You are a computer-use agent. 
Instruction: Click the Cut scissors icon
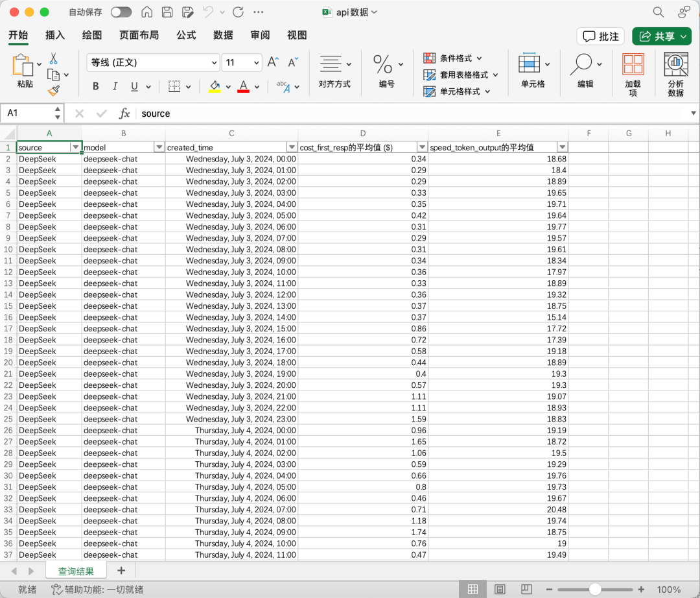pos(54,58)
